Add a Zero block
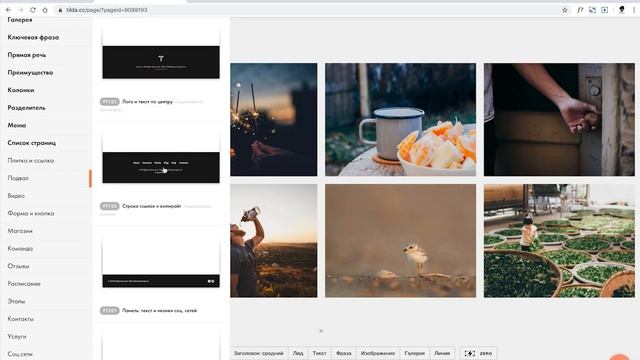This screenshot has width=640, height=360. pos(478,353)
